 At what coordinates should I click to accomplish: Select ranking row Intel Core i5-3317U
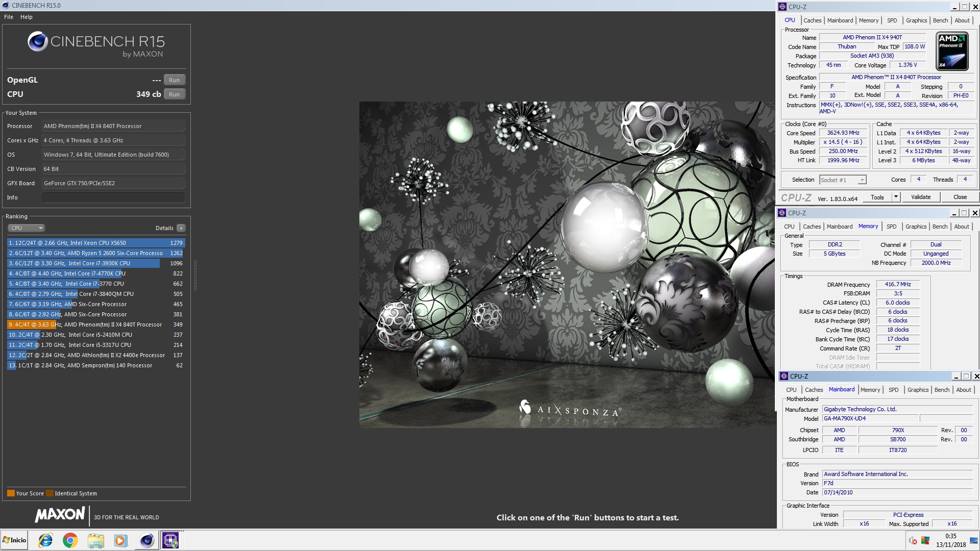pos(96,345)
